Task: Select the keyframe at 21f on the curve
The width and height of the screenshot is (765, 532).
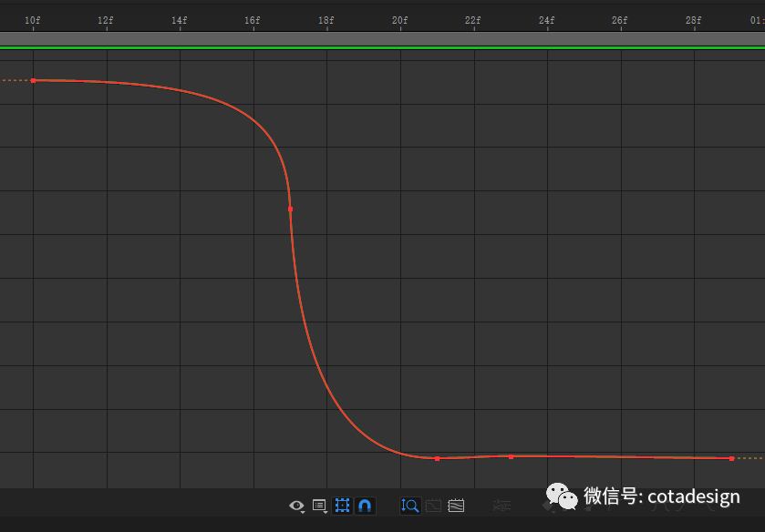Action: point(437,458)
